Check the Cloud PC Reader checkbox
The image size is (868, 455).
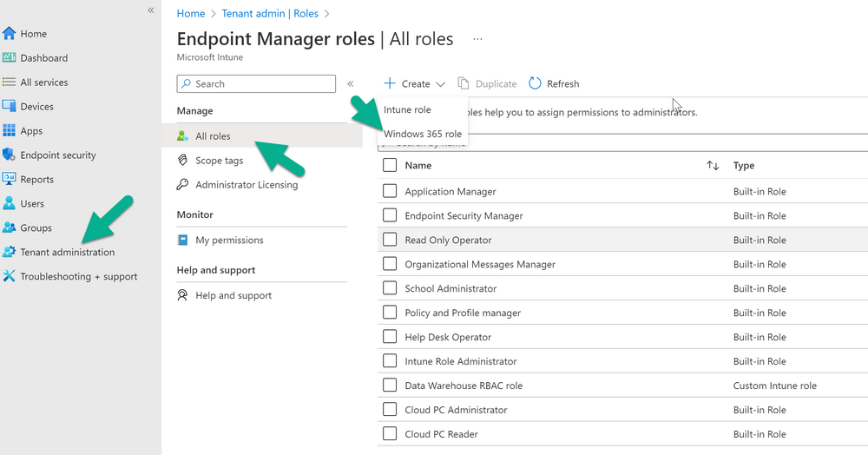(x=390, y=433)
